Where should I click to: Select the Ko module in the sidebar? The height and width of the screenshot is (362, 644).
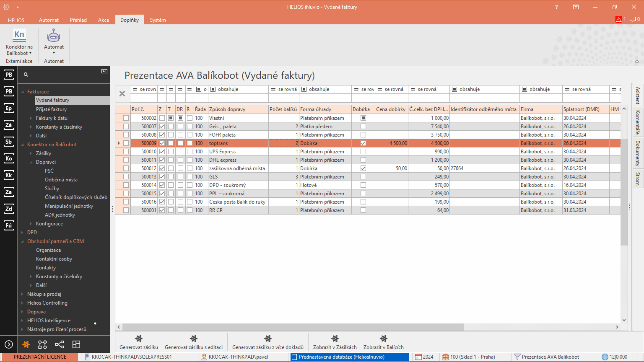pos(9,158)
